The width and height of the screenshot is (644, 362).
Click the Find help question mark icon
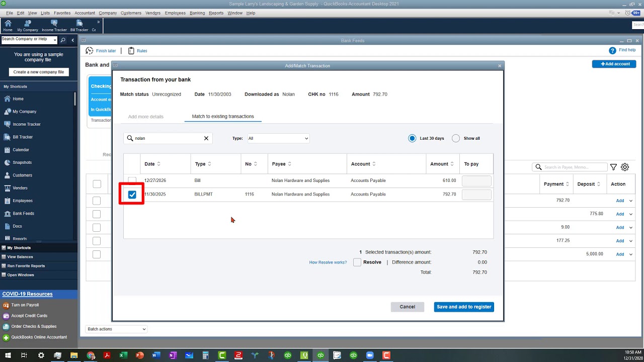[x=612, y=50]
